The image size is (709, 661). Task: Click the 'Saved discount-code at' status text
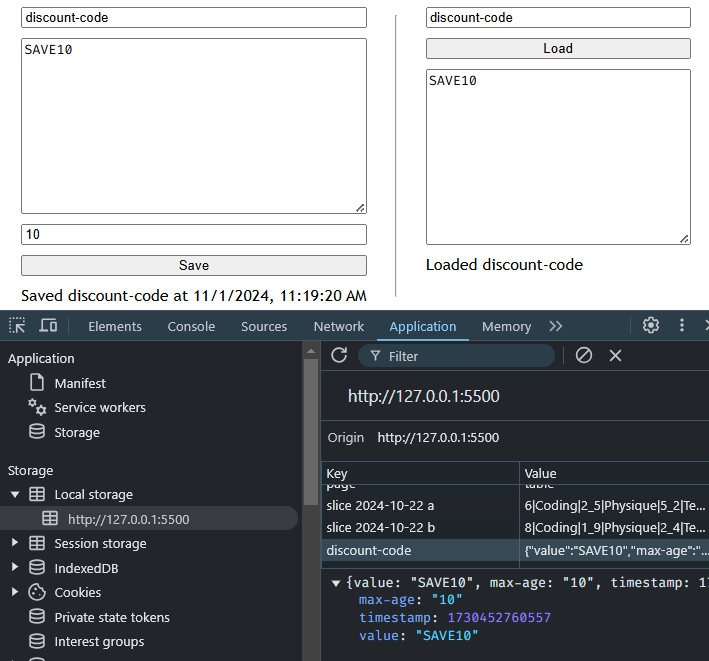pos(194,296)
